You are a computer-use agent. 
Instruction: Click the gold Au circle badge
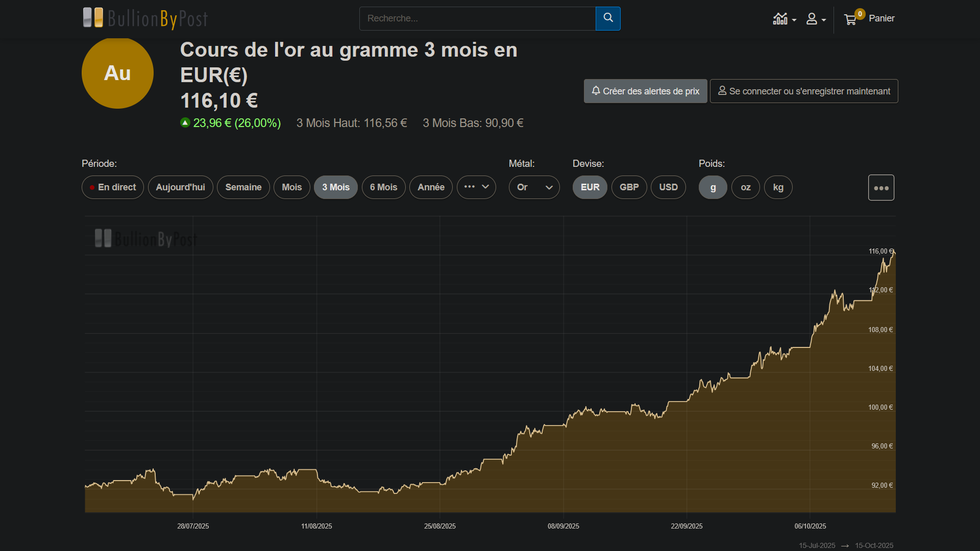(117, 73)
